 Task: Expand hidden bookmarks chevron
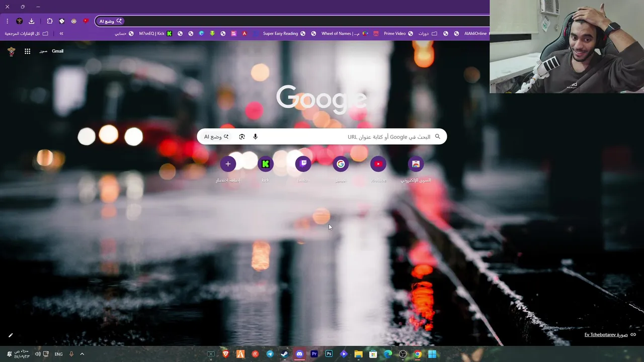pos(61,34)
